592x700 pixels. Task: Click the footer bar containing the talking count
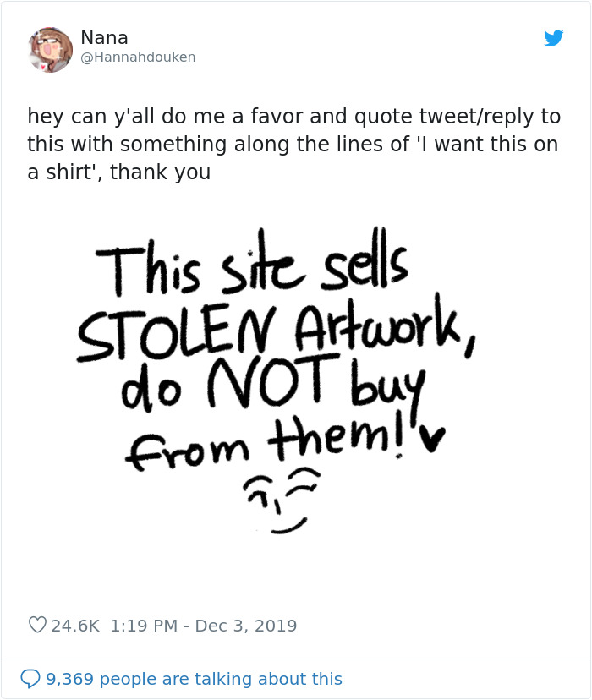[296, 679]
